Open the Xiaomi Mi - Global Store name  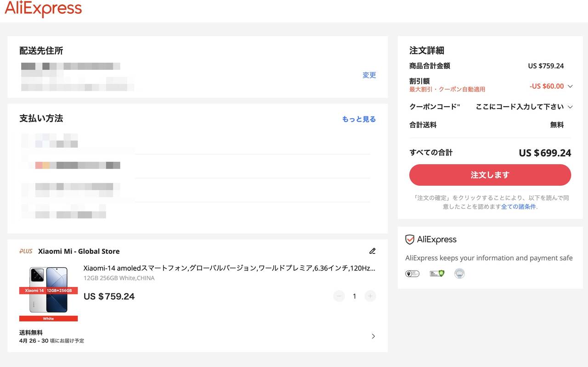pyautogui.click(x=79, y=251)
